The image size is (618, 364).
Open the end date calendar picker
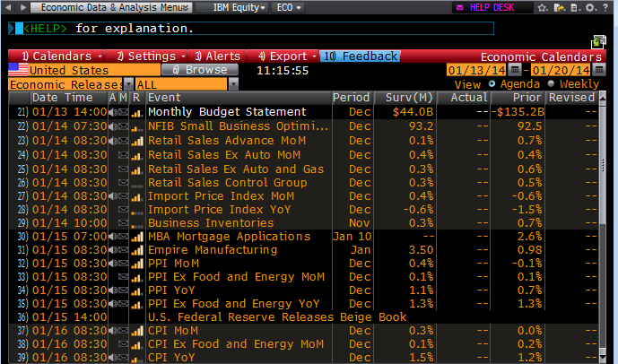coord(598,71)
